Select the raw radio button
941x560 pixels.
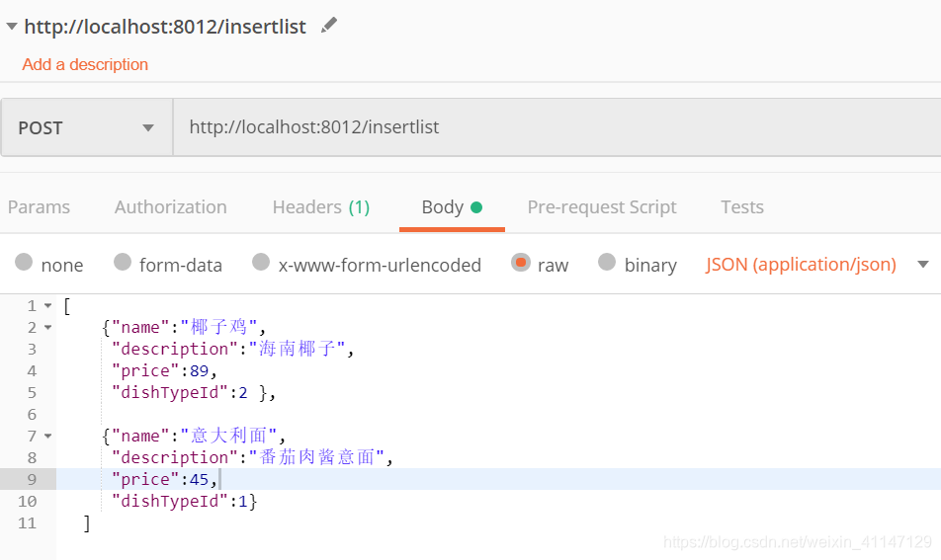[x=520, y=262]
